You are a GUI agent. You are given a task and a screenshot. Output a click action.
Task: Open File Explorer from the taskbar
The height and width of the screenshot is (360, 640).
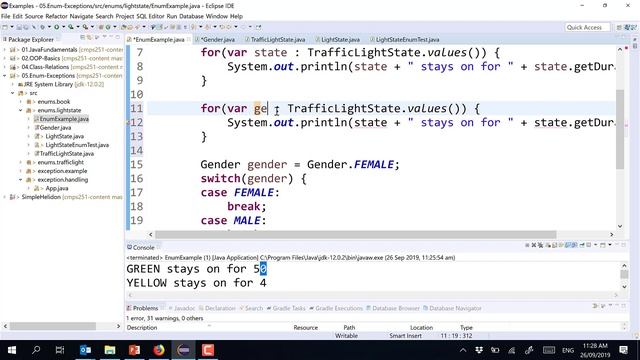coord(110,350)
